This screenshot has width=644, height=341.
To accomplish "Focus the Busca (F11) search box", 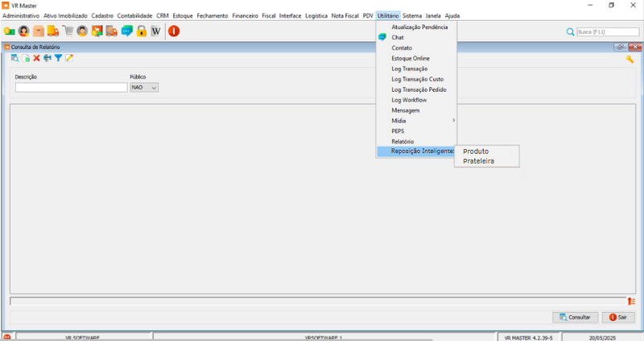I will (x=606, y=31).
